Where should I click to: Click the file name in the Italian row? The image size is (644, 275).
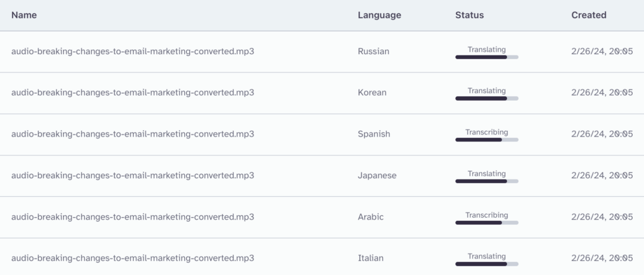tap(133, 258)
